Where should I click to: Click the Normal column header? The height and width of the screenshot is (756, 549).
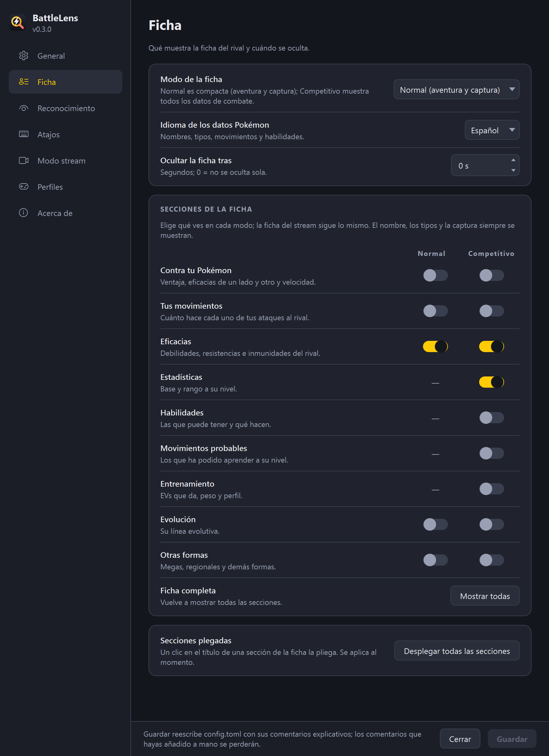coord(431,254)
